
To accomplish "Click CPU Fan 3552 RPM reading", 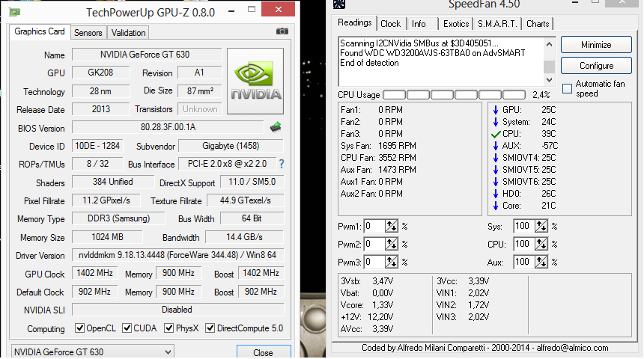I will pyautogui.click(x=378, y=158).
